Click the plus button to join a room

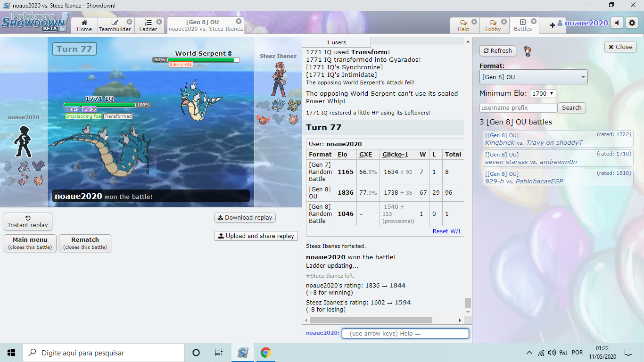pyautogui.click(x=552, y=25)
